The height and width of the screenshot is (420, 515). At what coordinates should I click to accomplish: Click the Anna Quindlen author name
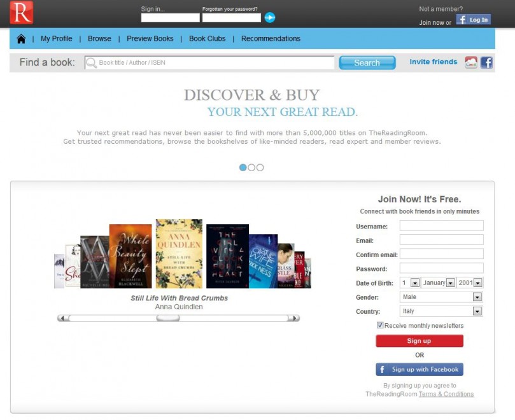click(x=179, y=307)
